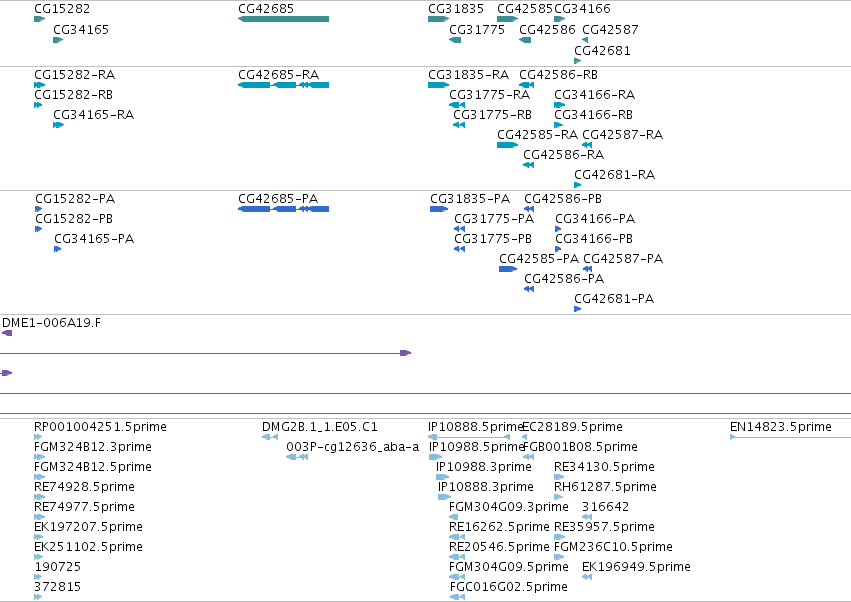Select transcript CG31775-RB label
The image size is (851, 602).
(492, 115)
